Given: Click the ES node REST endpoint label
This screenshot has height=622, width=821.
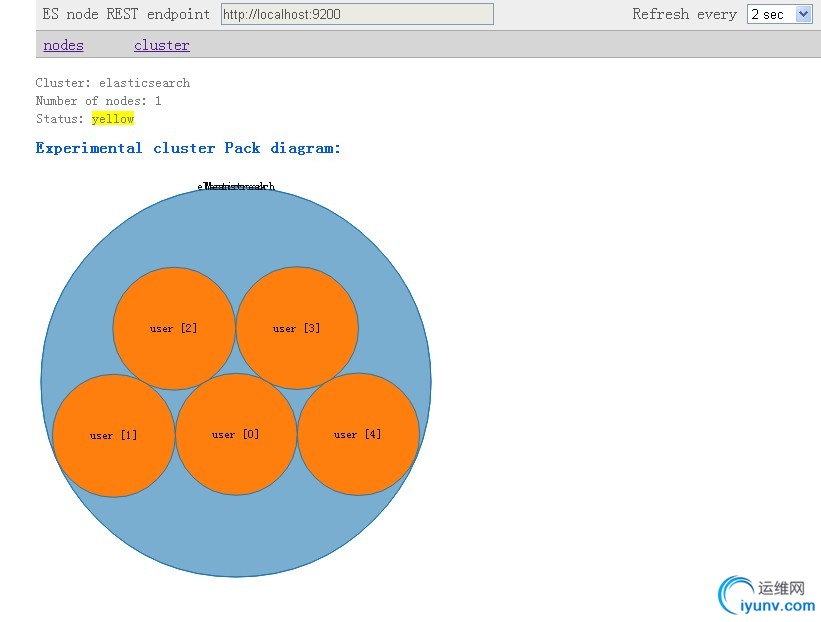Looking at the screenshot, I should pyautogui.click(x=126, y=14).
